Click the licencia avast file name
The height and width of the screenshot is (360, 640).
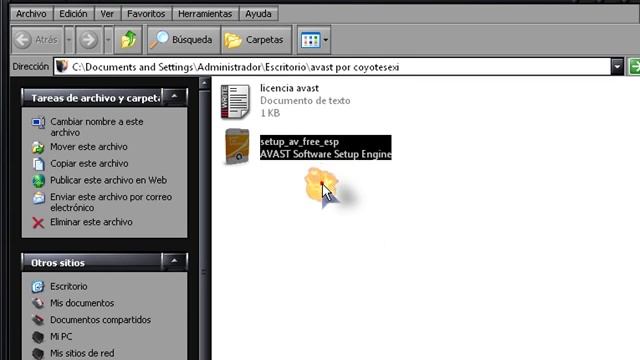point(289,88)
